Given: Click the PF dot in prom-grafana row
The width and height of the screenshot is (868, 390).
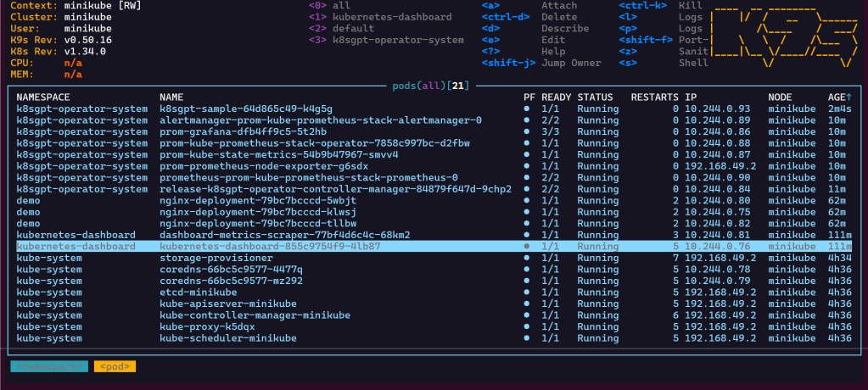Looking at the screenshot, I should 527,131.
